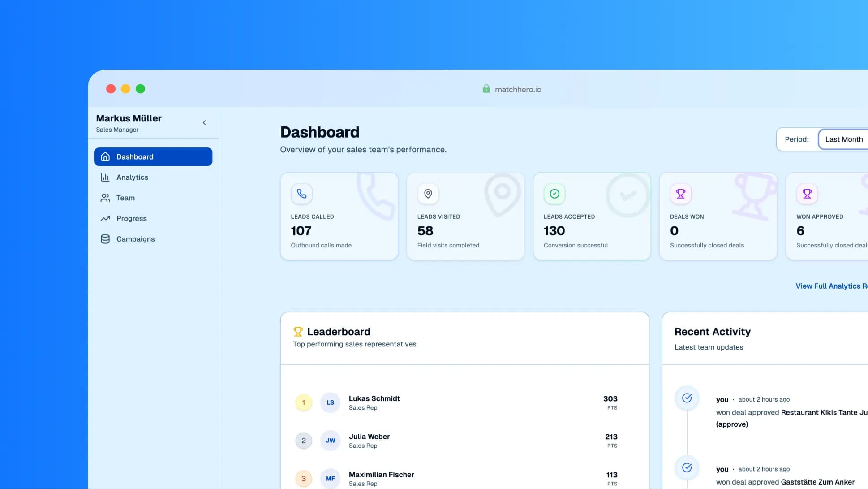Click the trophy icon on Won Approved card
Image resolution: width=868 pixels, height=489 pixels.
point(807,194)
